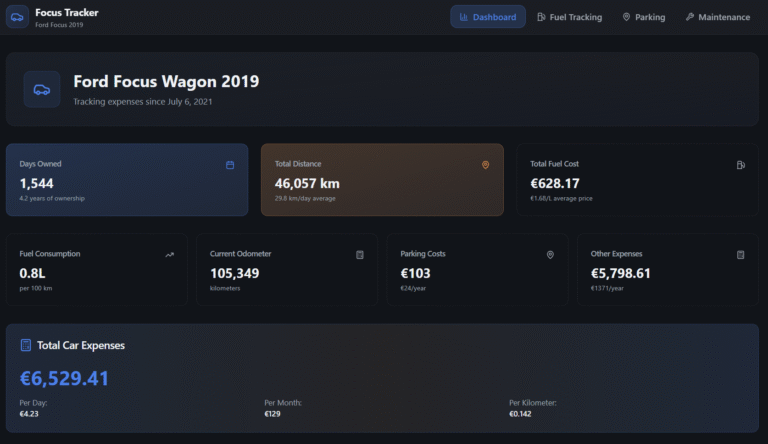Click the receipt icon in Other Expenses card
Image resolution: width=768 pixels, height=444 pixels.
(740, 255)
